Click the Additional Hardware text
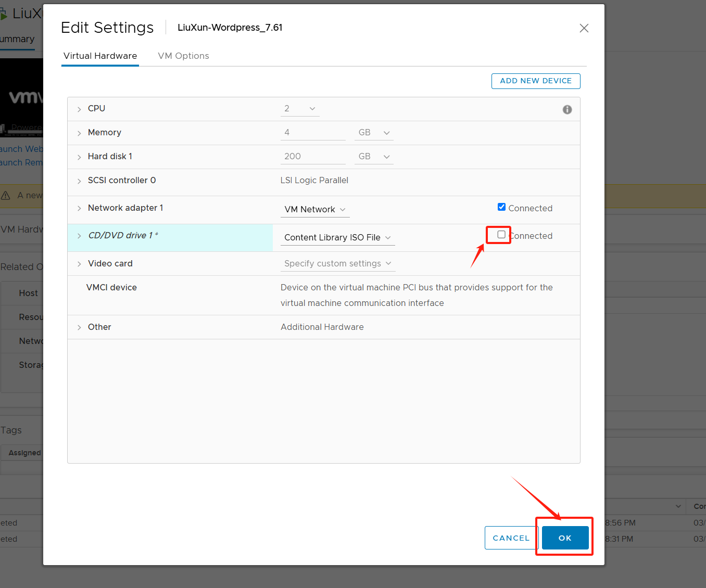This screenshot has height=588, width=706. 322,327
